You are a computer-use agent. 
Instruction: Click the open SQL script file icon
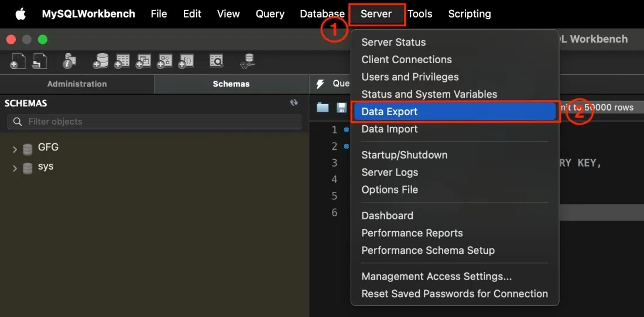pos(39,61)
